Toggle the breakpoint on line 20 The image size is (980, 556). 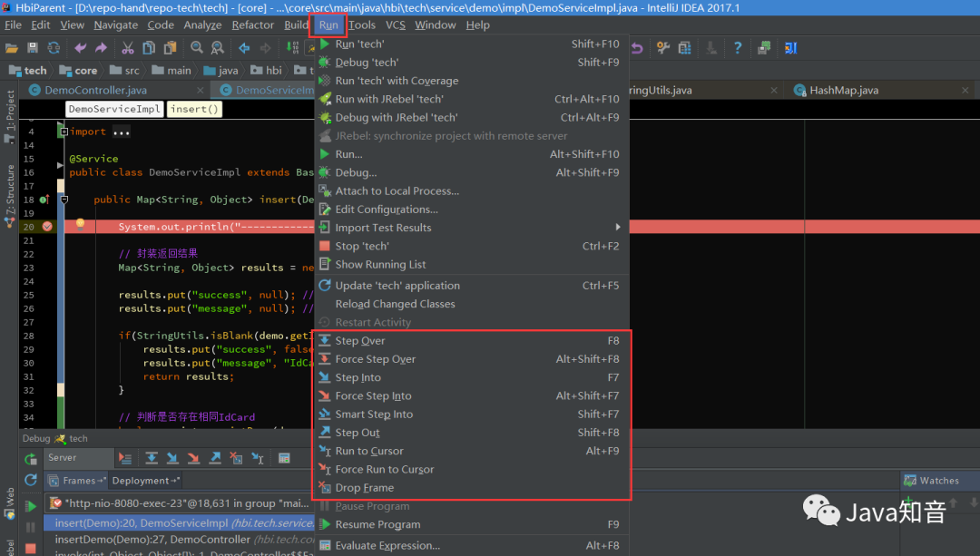tap(47, 227)
